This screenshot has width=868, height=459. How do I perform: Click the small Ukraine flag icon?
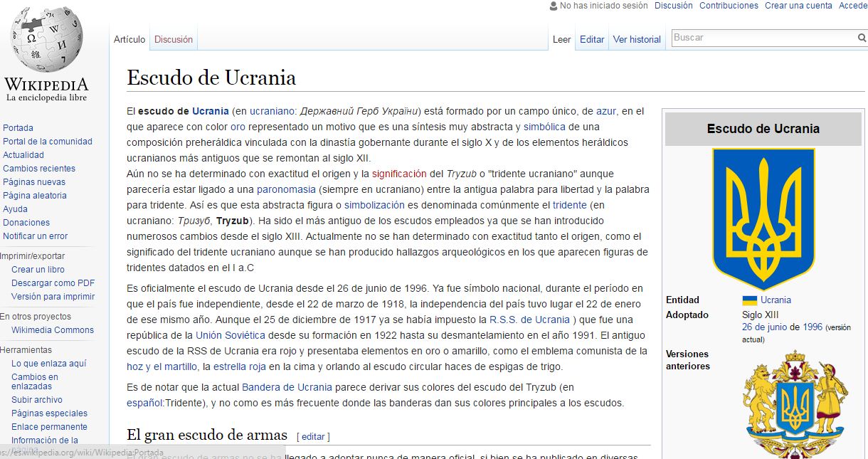pos(749,300)
